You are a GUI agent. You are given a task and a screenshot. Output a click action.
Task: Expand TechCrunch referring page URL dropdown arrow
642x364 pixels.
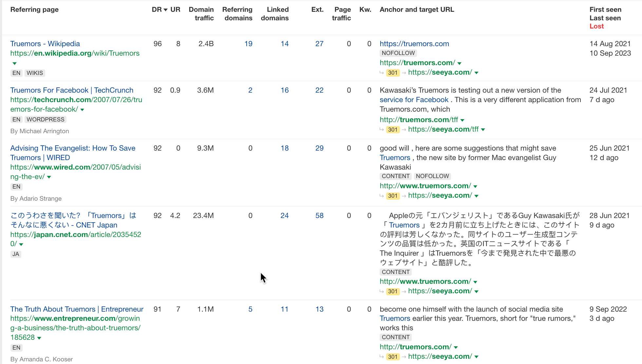click(82, 110)
